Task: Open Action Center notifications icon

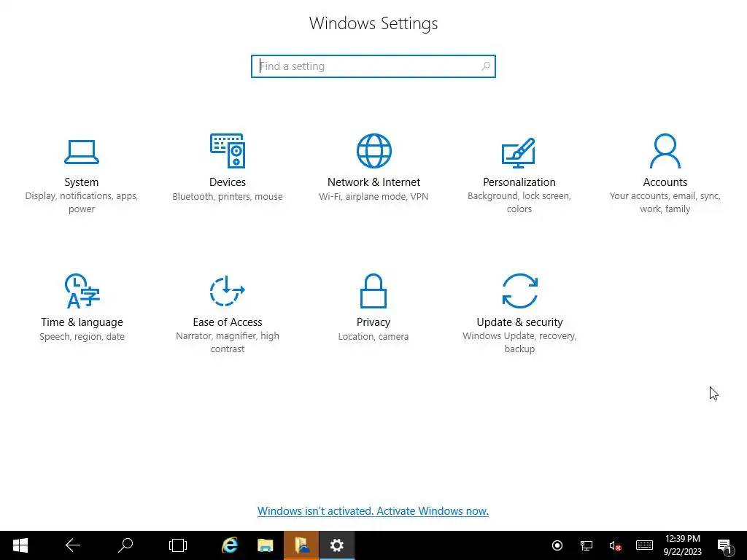Action: [x=724, y=545]
